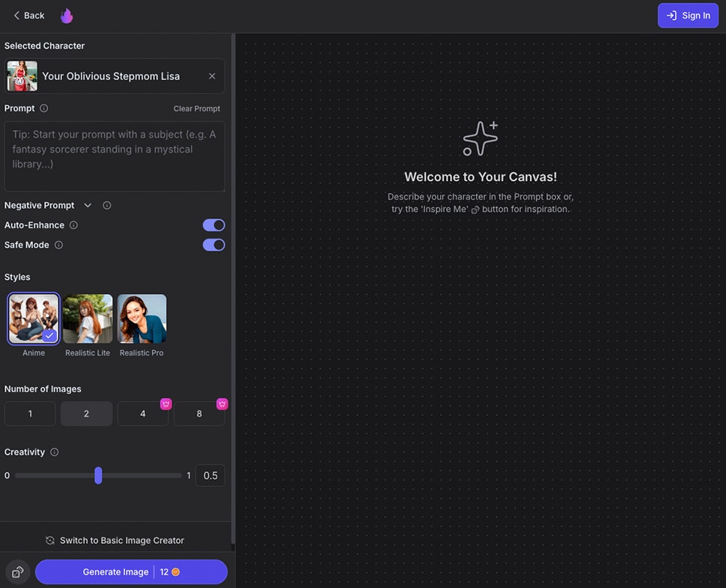Click the premium badge on 8 images
This screenshot has width=726, height=588.
tap(222, 404)
